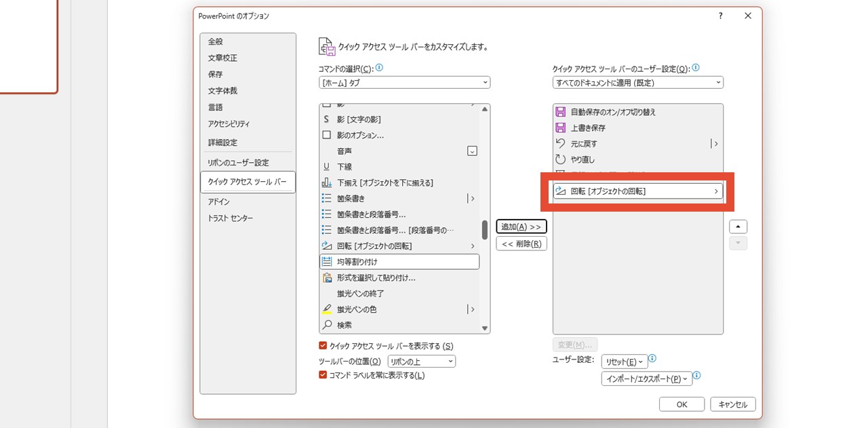Viewport: 868px width, 428px height.
Task: Select the 上書き保存 icon in toolbar list
Action: tap(561, 128)
